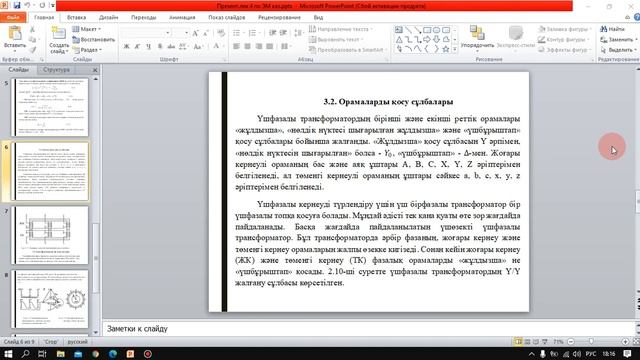Close the slides pane with X
This screenshot has height=360, width=640.
(x=95, y=70)
